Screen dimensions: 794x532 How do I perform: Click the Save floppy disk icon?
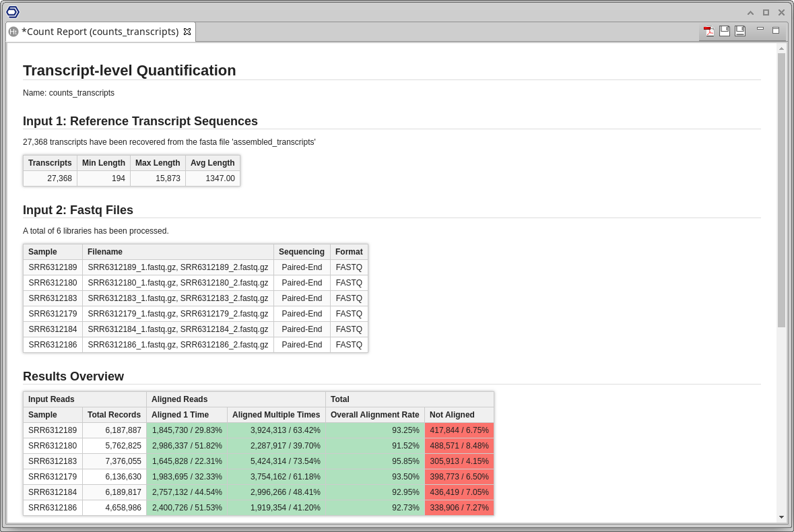pyautogui.click(x=725, y=31)
